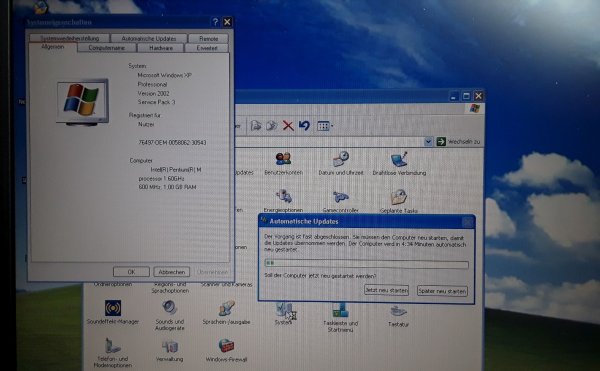This screenshot has width=600, height=371.
Task: Expand the address bar dropdown arrow
Action: tap(428, 142)
